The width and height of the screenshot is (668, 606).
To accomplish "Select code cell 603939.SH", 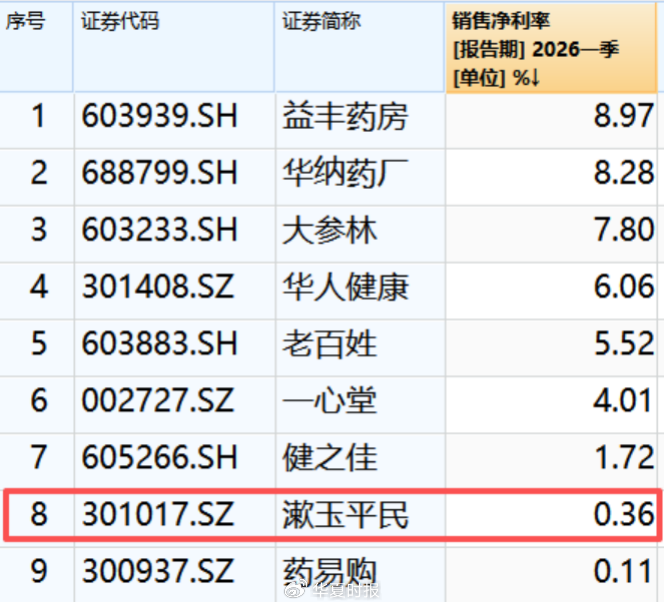I will [175, 121].
